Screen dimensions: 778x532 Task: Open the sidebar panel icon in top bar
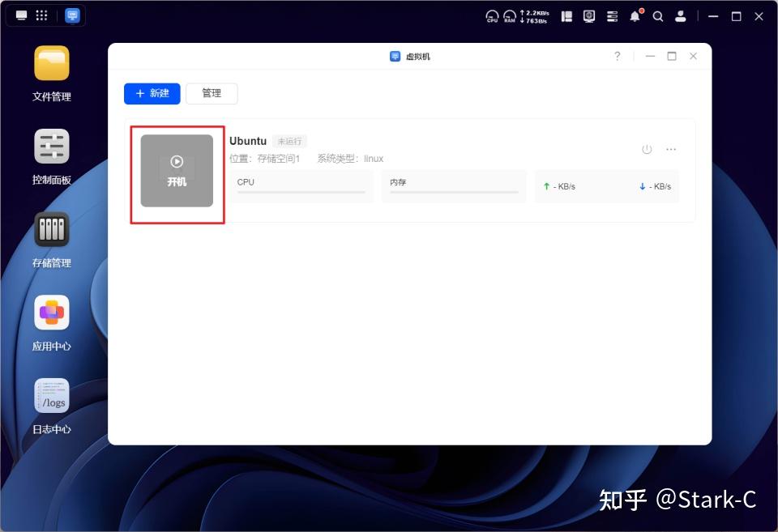coord(566,16)
